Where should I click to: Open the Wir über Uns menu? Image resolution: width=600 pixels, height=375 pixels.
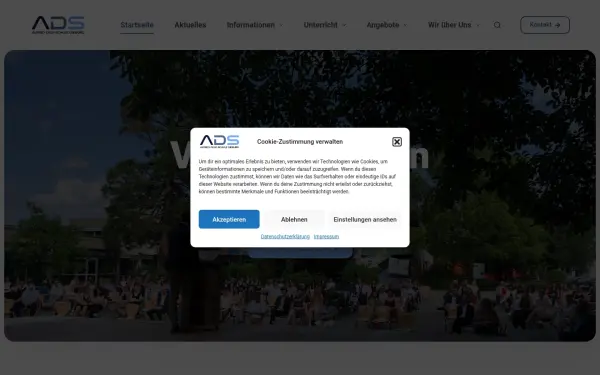coord(449,25)
